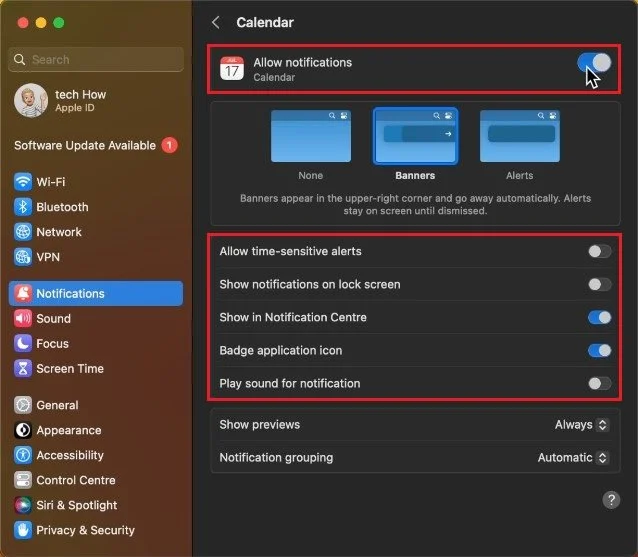Viewport: 638px width, 557px height.
Task: Open Notification grouping Automatic dropdown
Action: (x=573, y=458)
